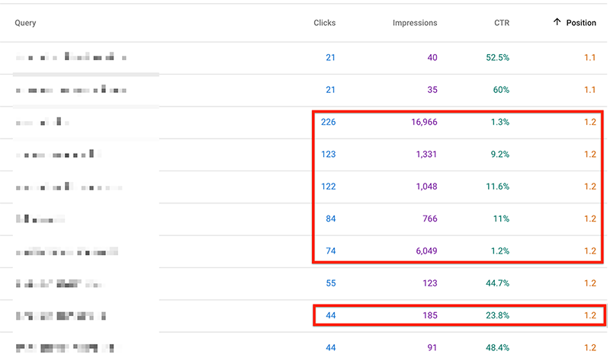Select position 1.1 in the 40 impressions row
The width and height of the screenshot is (610, 364).
[589, 58]
